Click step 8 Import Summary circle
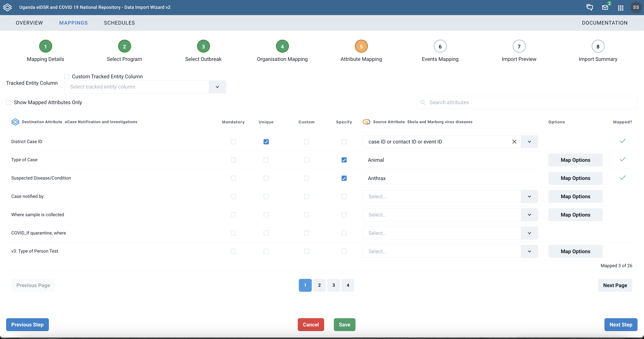 [598, 47]
